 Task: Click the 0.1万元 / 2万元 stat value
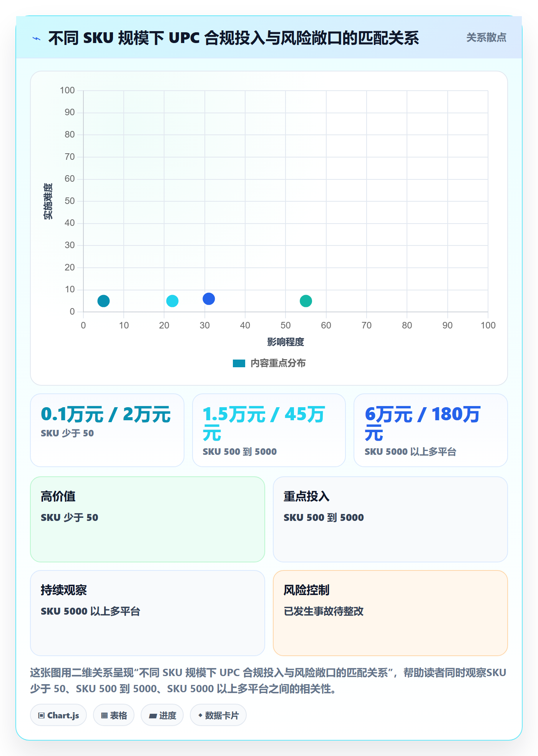(x=106, y=414)
